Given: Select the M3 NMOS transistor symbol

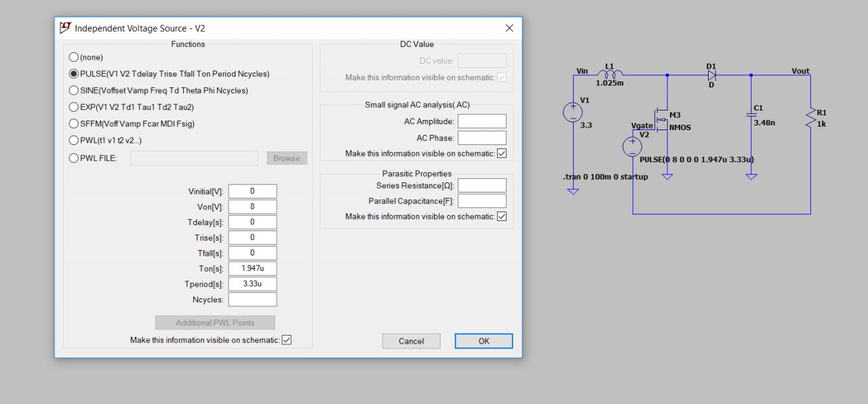Looking at the screenshot, I should pos(660,121).
